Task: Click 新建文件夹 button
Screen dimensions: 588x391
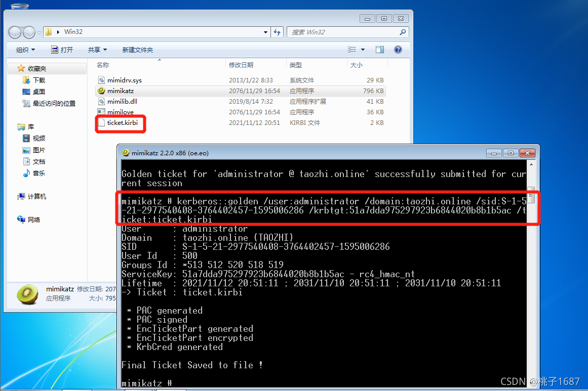Action: [x=138, y=50]
